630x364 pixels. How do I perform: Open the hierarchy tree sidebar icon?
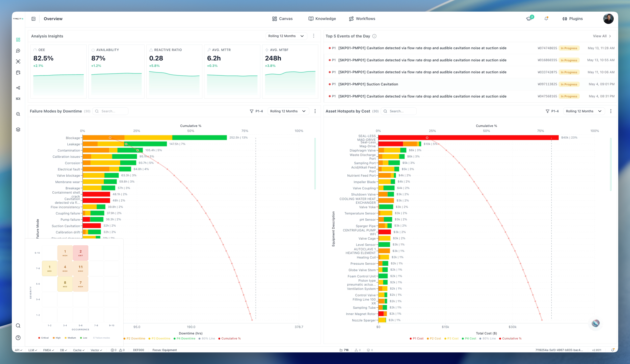tap(18, 88)
